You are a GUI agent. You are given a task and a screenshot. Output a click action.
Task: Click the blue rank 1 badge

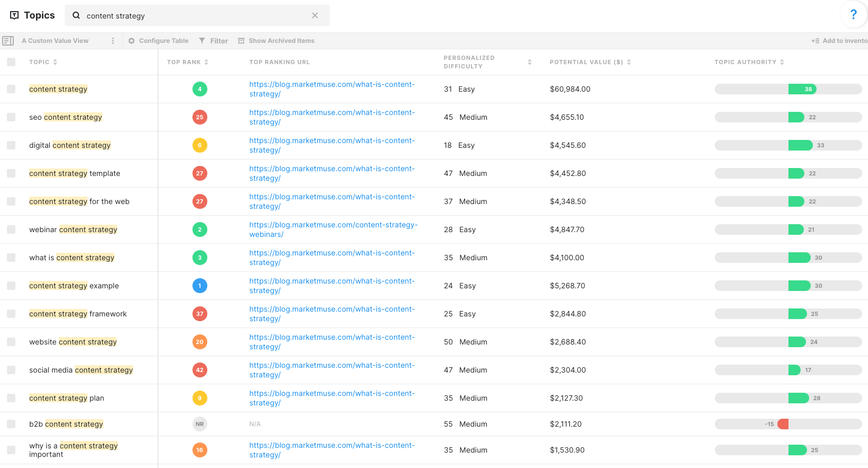click(x=199, y=286)
